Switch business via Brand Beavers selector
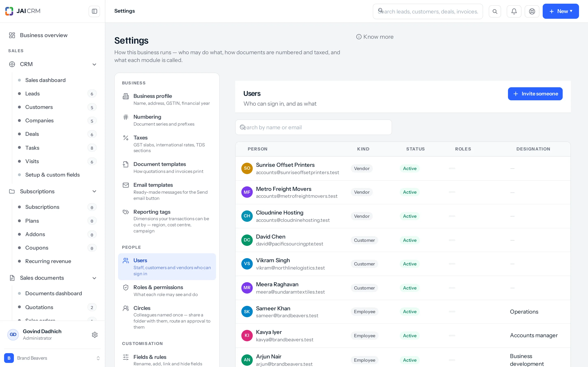The image size is (588, 367). (52, 358)
